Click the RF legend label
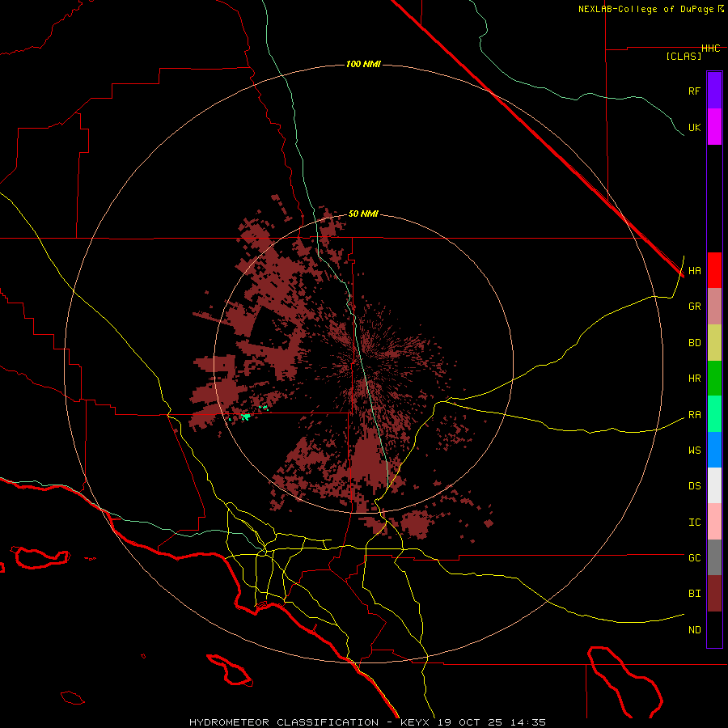This screenshot has width=728, height=728. point(694,91)
